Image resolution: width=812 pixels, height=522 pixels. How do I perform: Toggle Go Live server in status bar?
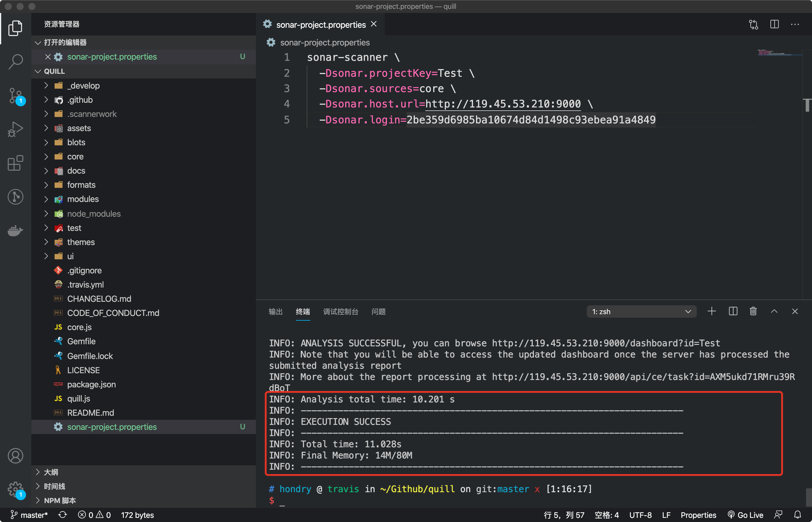coord(746,515)
